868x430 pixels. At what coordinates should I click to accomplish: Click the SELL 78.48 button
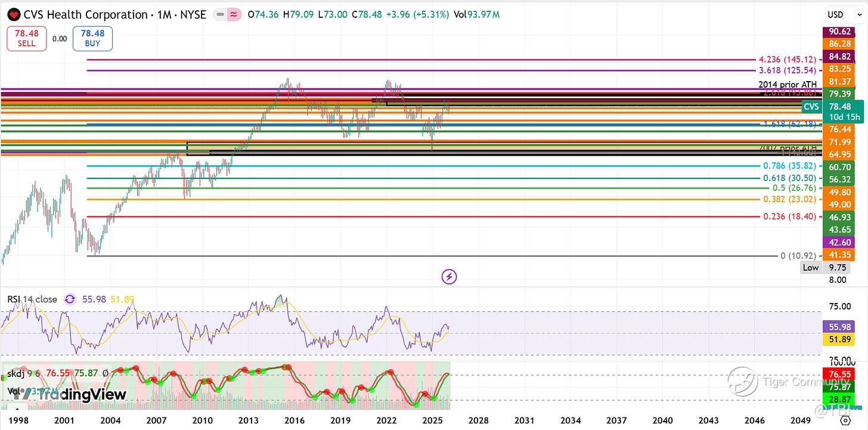pos(27,39)
